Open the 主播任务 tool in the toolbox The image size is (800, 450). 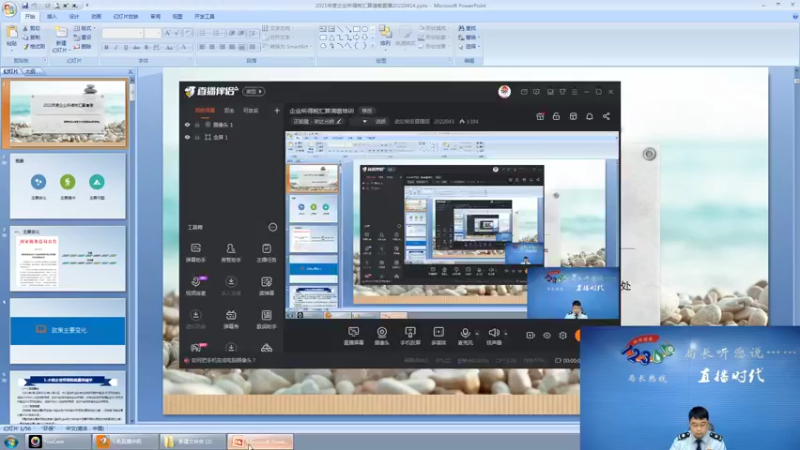click(x=266, y=253)
